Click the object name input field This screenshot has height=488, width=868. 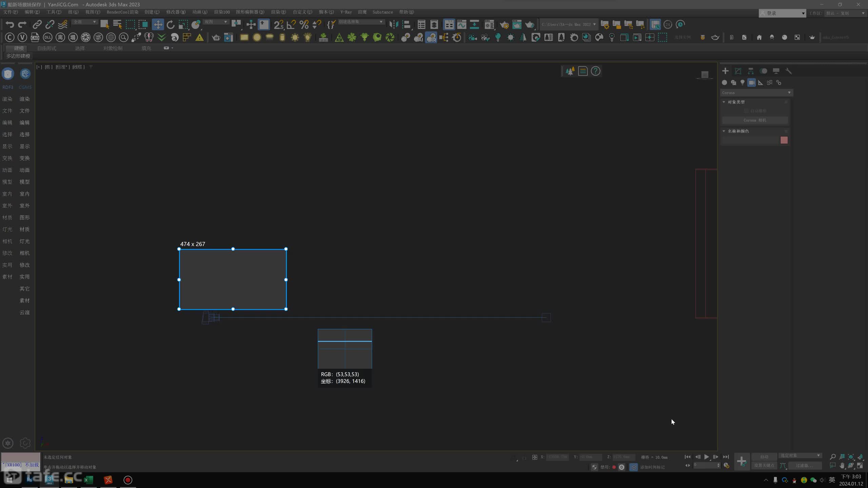750,140
